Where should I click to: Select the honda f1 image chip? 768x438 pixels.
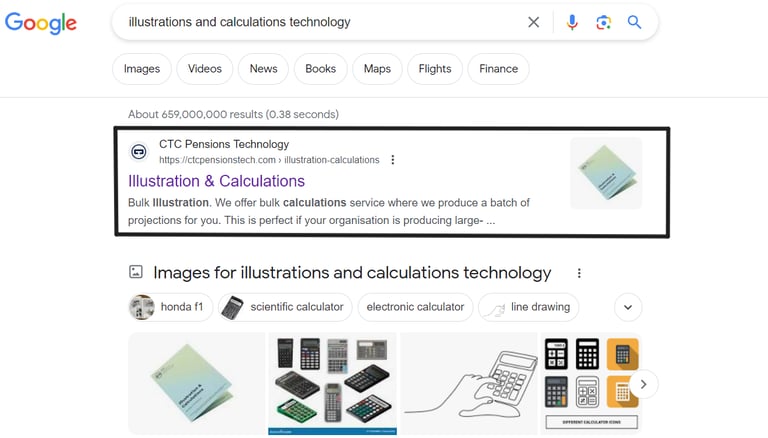(x=171, y=307)
